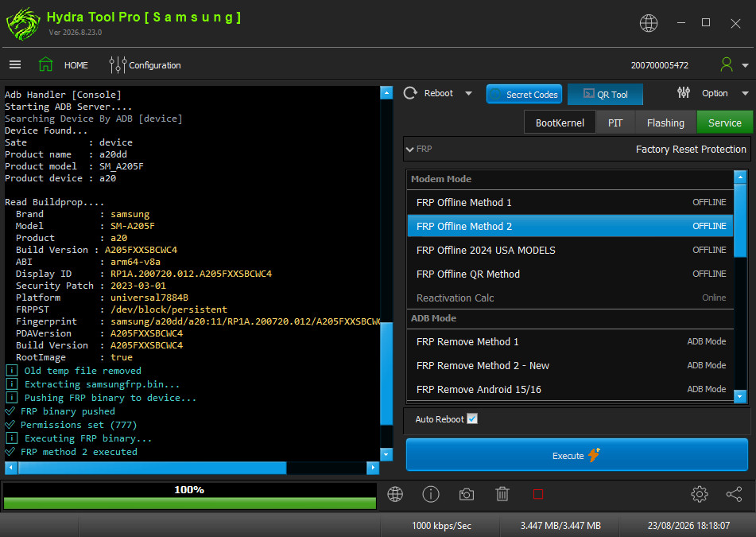Click the serial number 200700005472
This screenshot has width=756, height=537.
(660, 65)
